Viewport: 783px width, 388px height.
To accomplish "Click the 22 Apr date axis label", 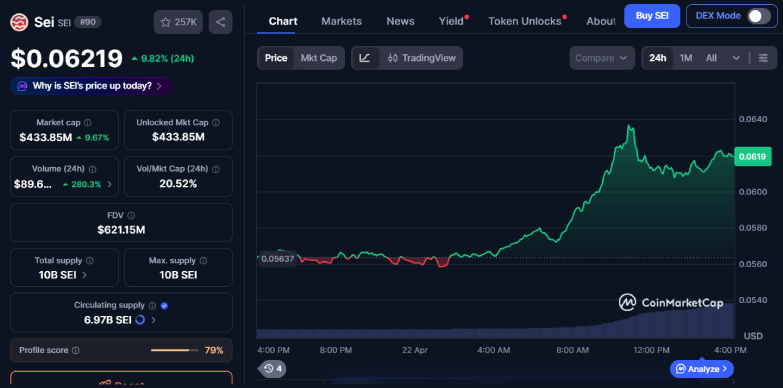I will pyautogui.click(x=415, y=350).
